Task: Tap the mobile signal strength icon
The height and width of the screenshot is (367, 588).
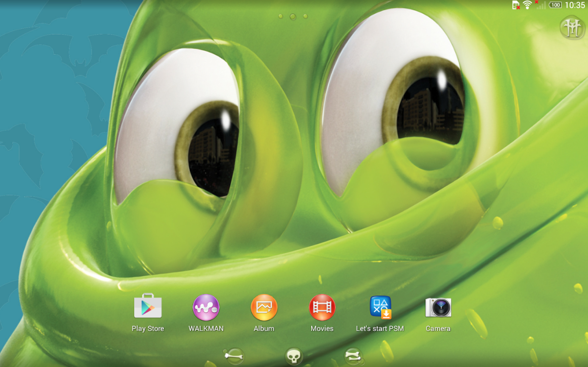Action: pyautogui.click(x=540, y=5)
